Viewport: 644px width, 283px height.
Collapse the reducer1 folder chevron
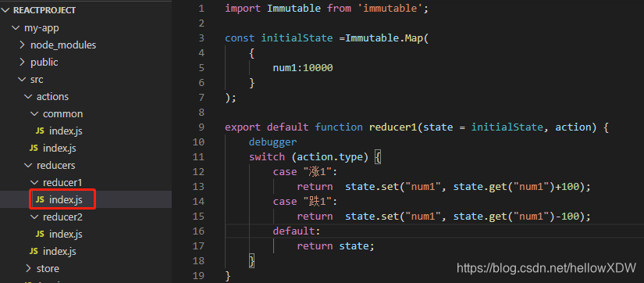point(34,183)
